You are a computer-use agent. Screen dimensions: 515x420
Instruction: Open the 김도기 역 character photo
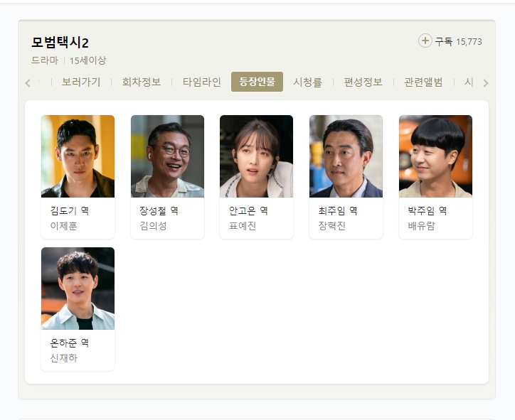(78, 156)
